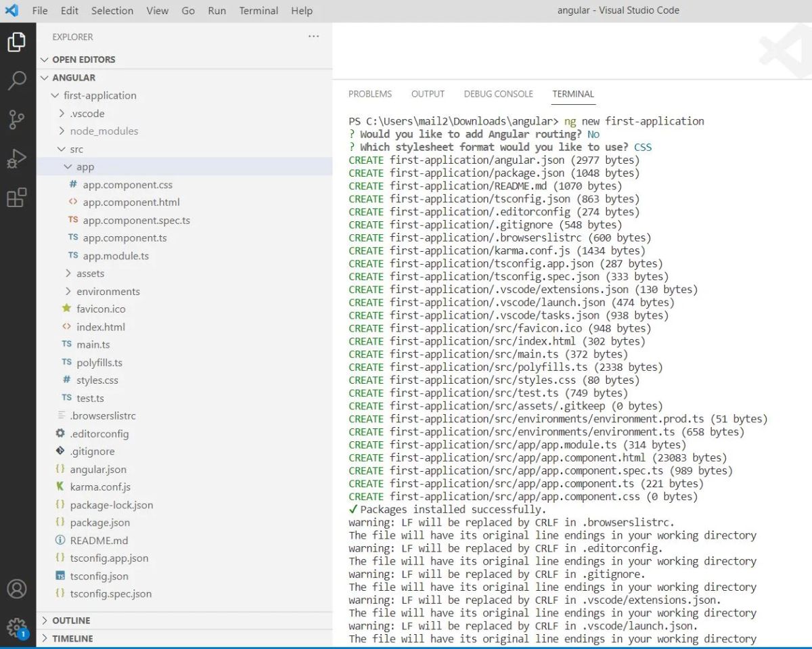Open Explorer more actions ellipsis
This screenshot has width=812, height=649.
pyautogui.click(x=313, y=37)
